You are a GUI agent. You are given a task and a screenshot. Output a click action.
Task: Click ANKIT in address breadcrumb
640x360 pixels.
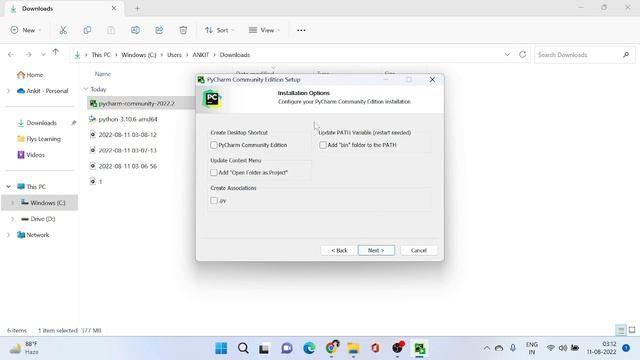click(200, 55)
